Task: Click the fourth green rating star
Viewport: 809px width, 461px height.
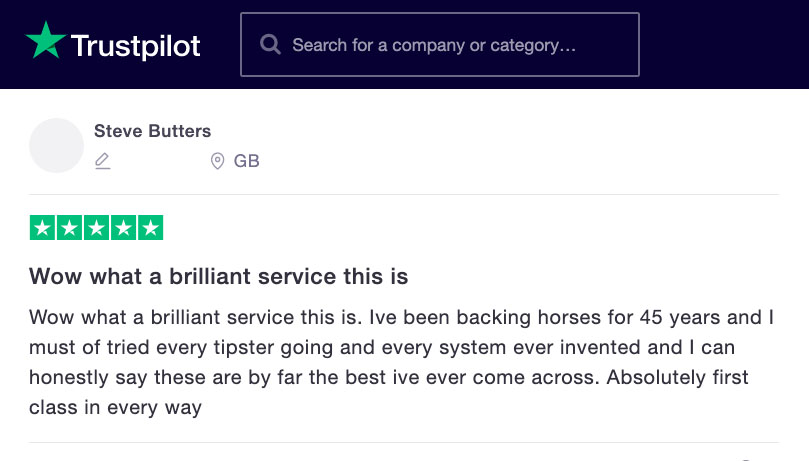Action: 123,227
